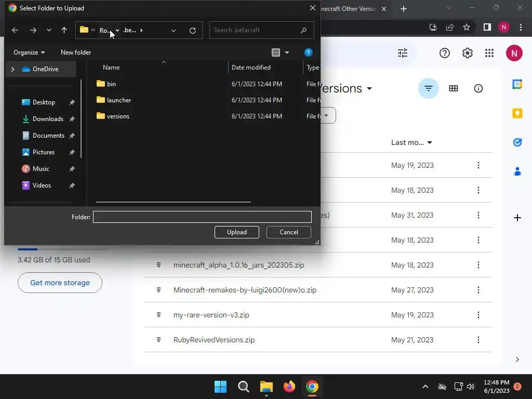The height and width of the screenshot is (399, 532).
Task: Toggle Chrome side panel
Action: [487, 27]
